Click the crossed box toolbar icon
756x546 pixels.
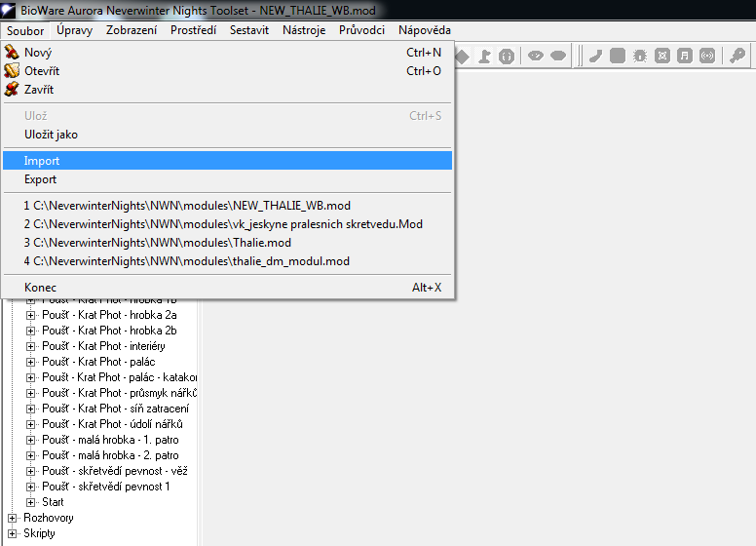click(x=662, y=56)
